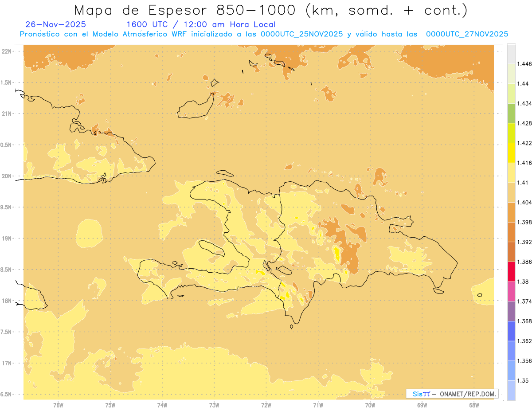The image size is (532, 411).
Task: Click the legend value '1.392'
Action: [x=524, y=242]
